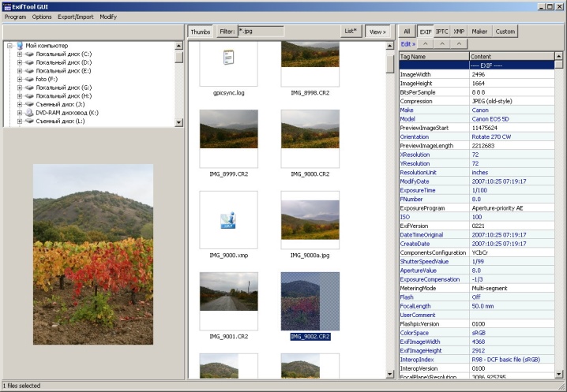Select the DVD-RAM drive (K:) icon
The width and height of the screenshot is (567, 392).
point(29,113)
